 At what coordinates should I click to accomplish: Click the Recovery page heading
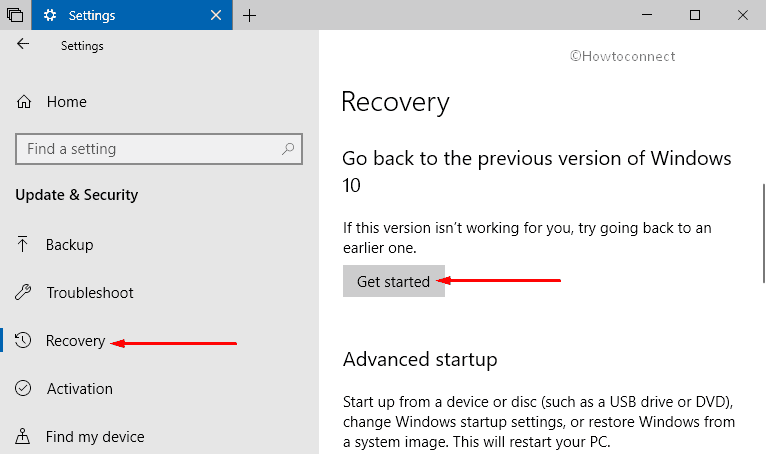pos(395,102)
